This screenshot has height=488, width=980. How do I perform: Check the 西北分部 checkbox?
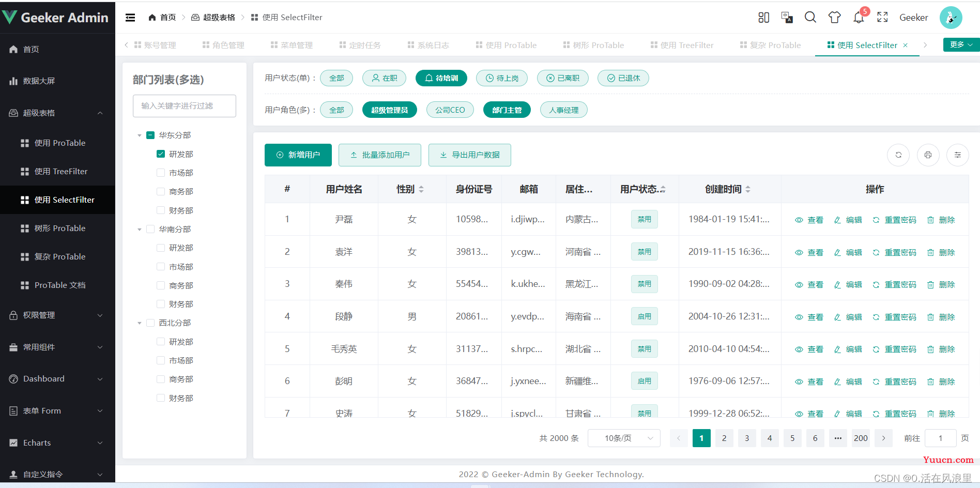tap(150, 323)
